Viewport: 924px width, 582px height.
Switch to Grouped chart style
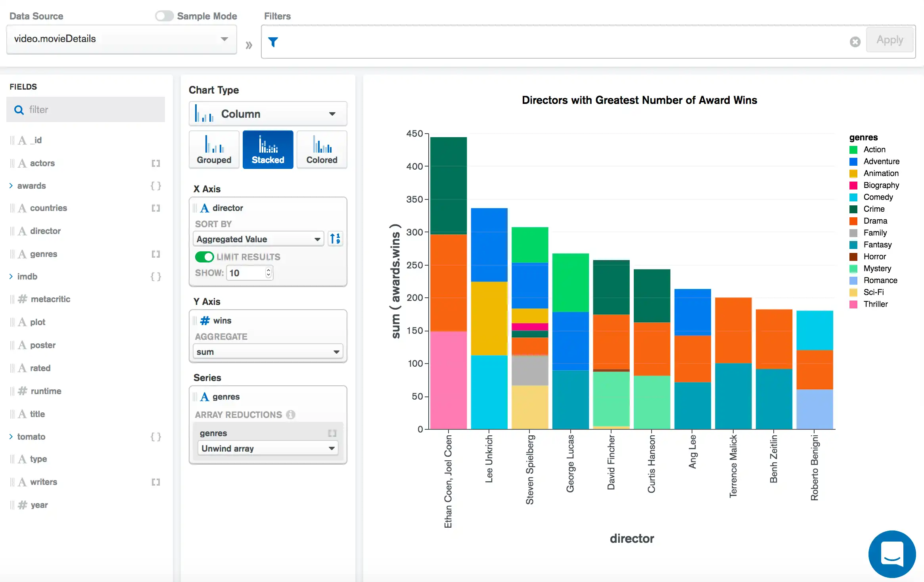pos(214,150)
